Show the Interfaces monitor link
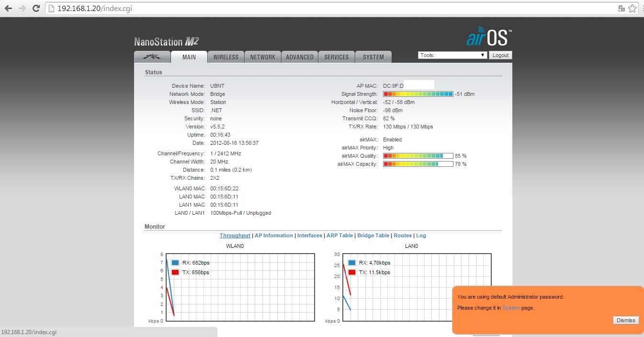Viewport: 644px width, 337px height. [310, 235]
